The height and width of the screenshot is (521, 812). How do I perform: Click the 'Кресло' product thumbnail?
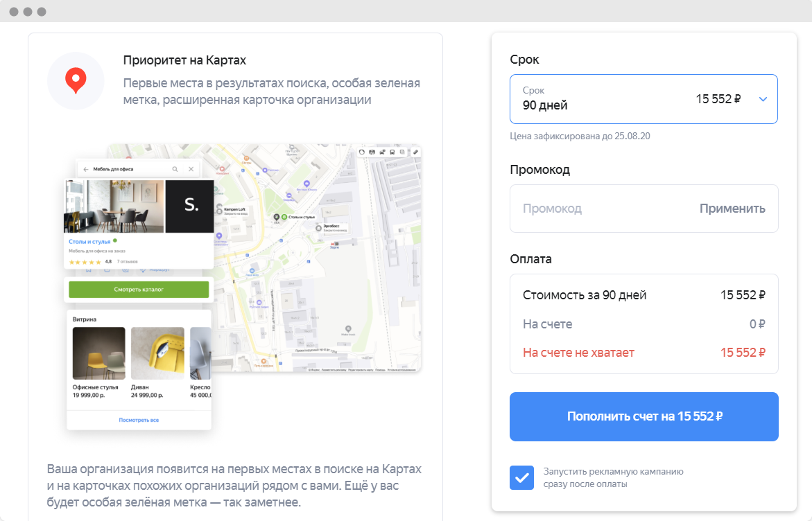(200, 353)
